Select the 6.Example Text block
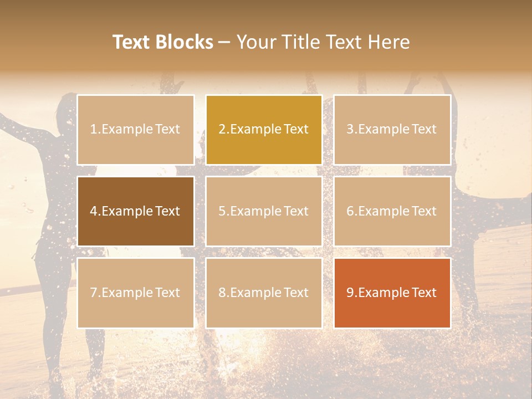532x399 pixels. (392, 211)
